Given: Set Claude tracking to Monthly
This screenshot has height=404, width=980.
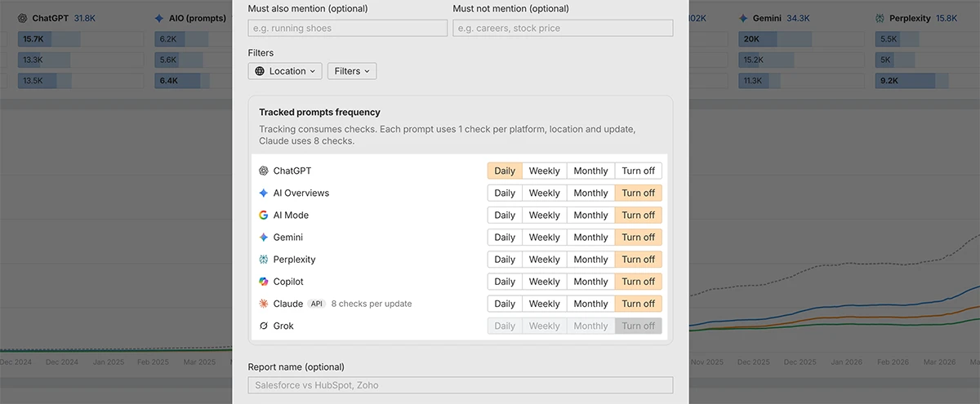Looking at the screenshot, I should [590, 304].
